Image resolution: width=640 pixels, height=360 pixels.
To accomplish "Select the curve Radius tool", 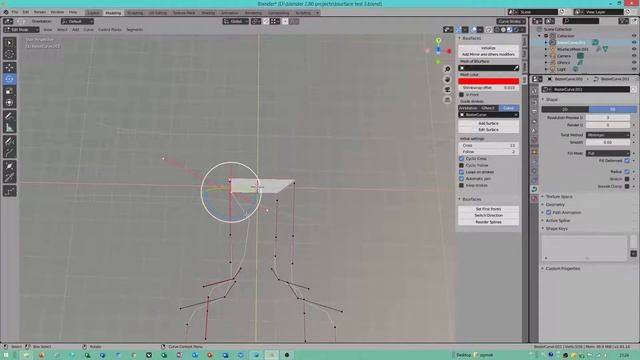I will pos(9,166).
